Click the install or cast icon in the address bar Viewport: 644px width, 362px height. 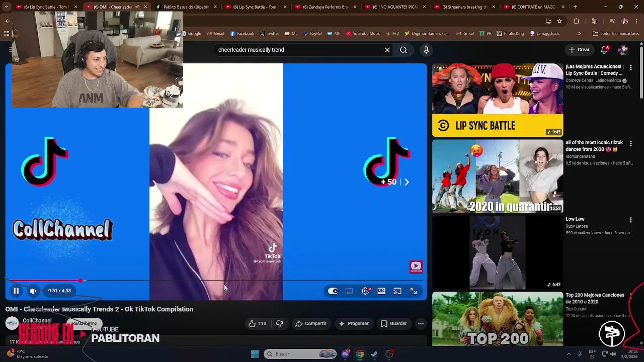pos(548,21)
